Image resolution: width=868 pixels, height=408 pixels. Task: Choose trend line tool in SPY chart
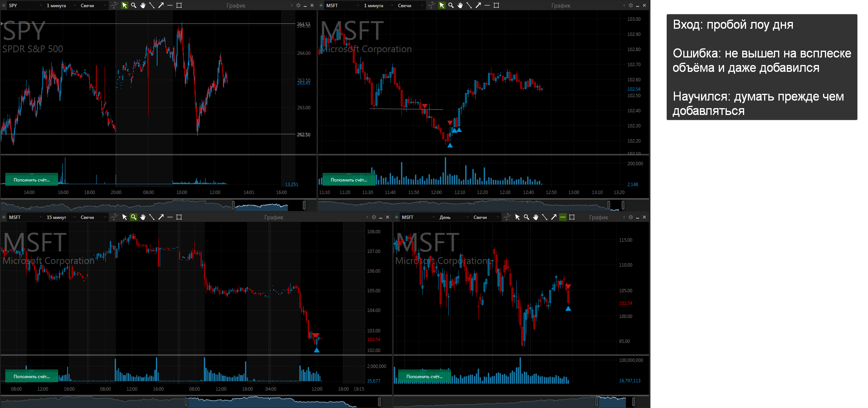click(x=152, y=5)
